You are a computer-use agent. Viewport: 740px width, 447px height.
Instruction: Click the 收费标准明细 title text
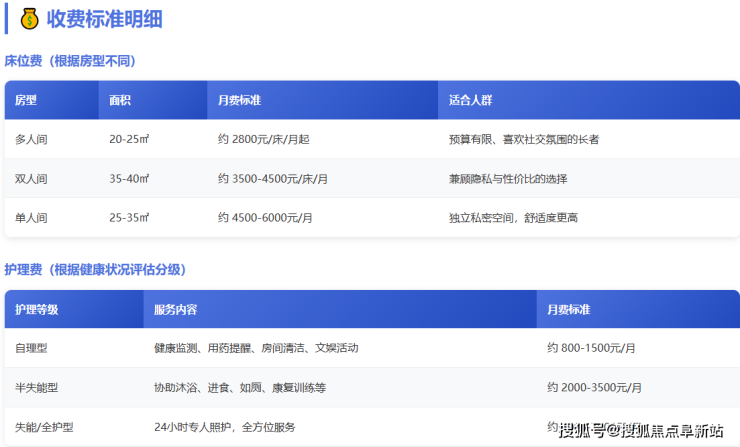click(105, 19)
